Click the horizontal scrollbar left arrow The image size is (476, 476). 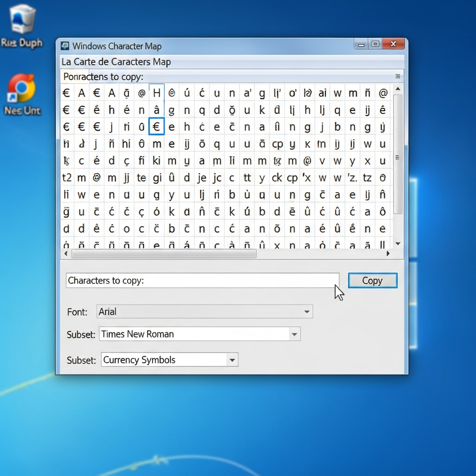[x=66, y=253]
